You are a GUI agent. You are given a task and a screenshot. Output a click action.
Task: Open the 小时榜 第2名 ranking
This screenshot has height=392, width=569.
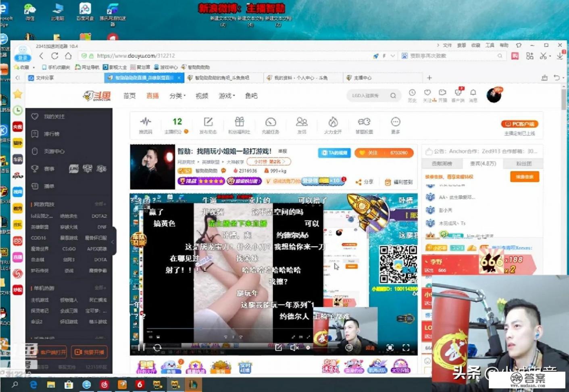[x=269, y=162]
